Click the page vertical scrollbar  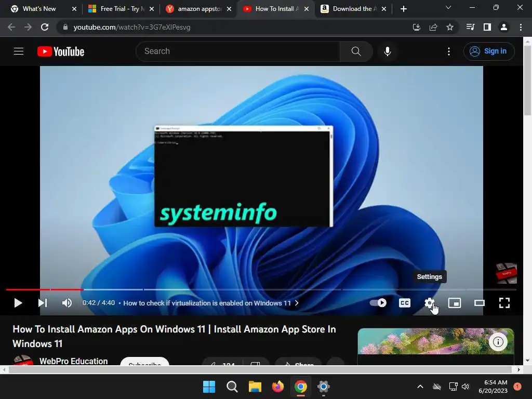(527, 81)
